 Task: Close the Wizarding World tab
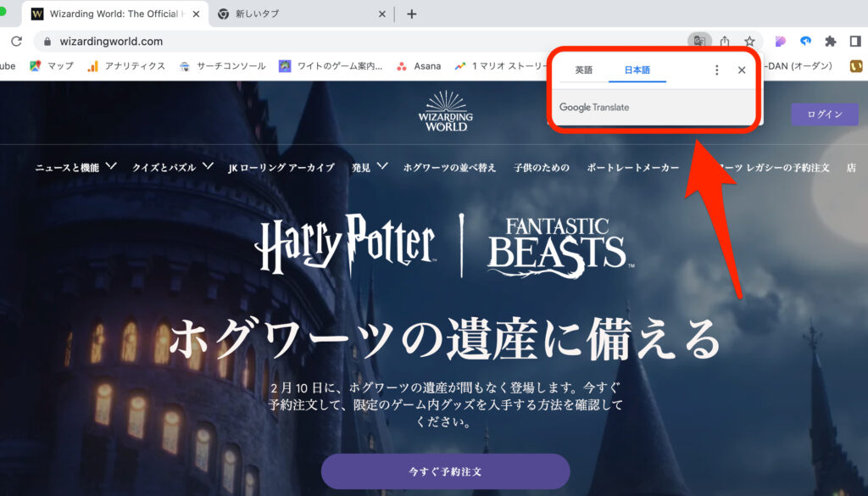[196, 14]
